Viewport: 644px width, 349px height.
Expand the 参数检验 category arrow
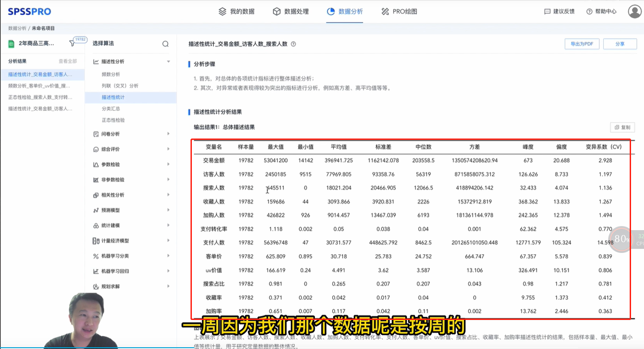coord(168,164)
